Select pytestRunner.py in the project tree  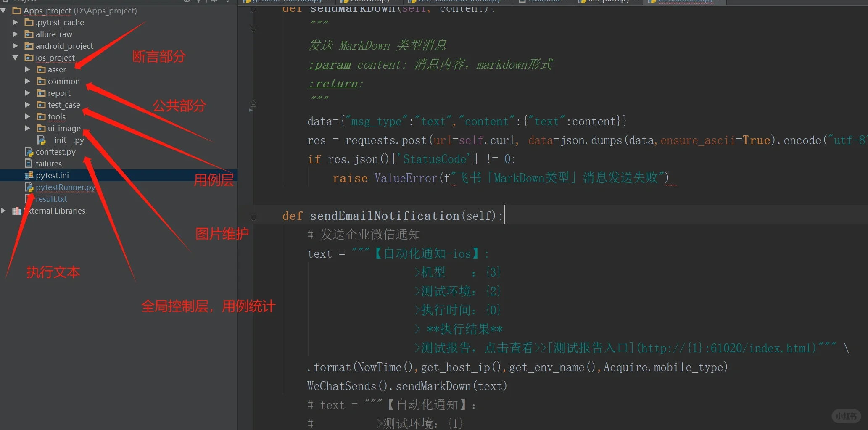pos(66,187)
